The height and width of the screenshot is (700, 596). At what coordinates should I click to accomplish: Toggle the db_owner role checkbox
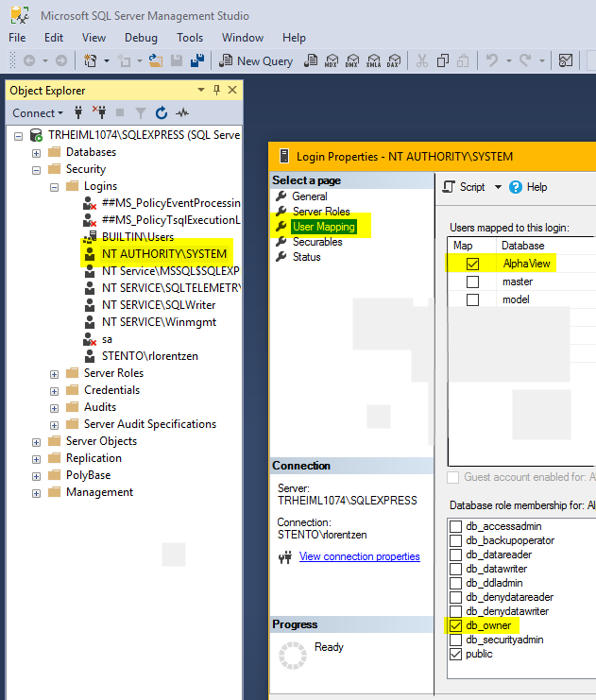click(456, 625)
